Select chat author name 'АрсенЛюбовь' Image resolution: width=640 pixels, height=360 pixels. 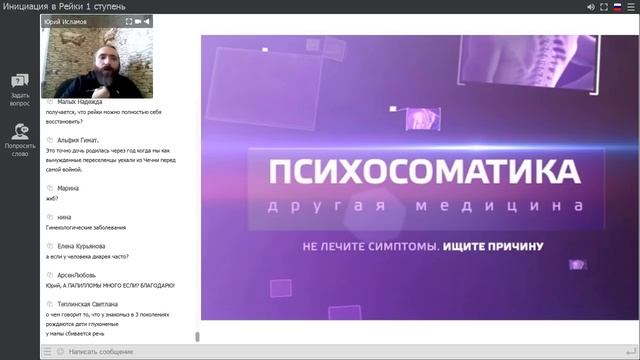pyautogui.click(x=76, y=275)
